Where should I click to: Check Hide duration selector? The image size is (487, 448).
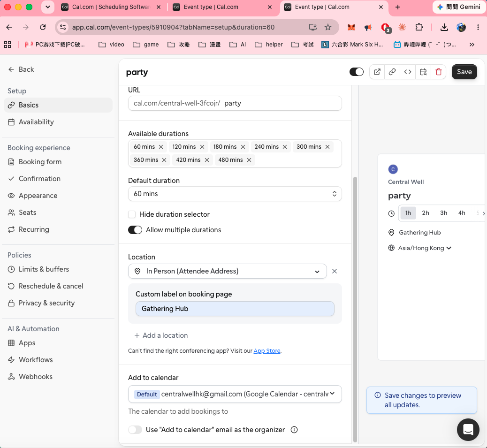[x=132, y=214]
